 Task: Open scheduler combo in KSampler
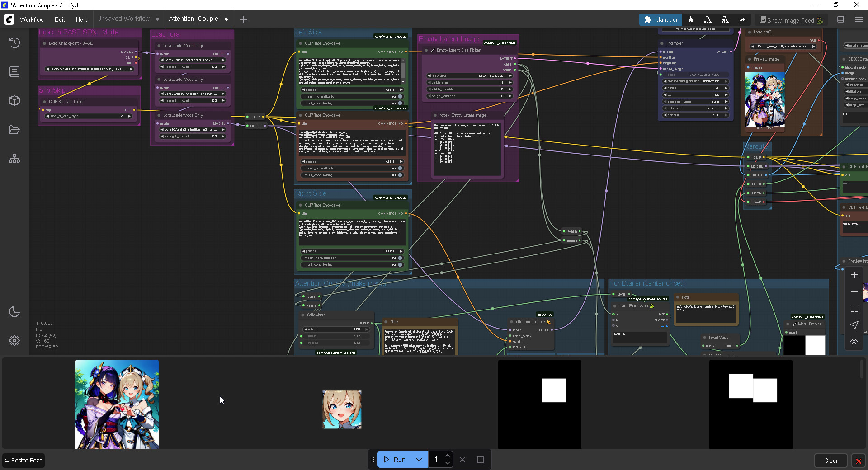pos(695,108)
